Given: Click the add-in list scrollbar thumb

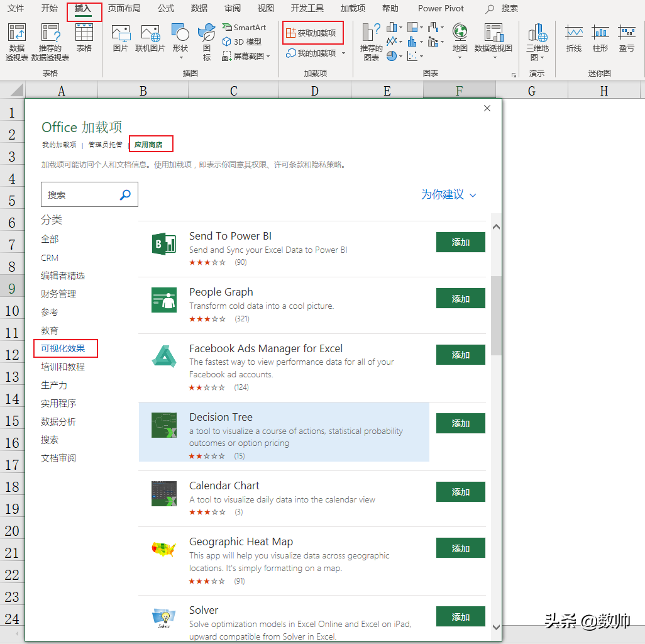Looking at the screenshot, I should pos(496,315).
